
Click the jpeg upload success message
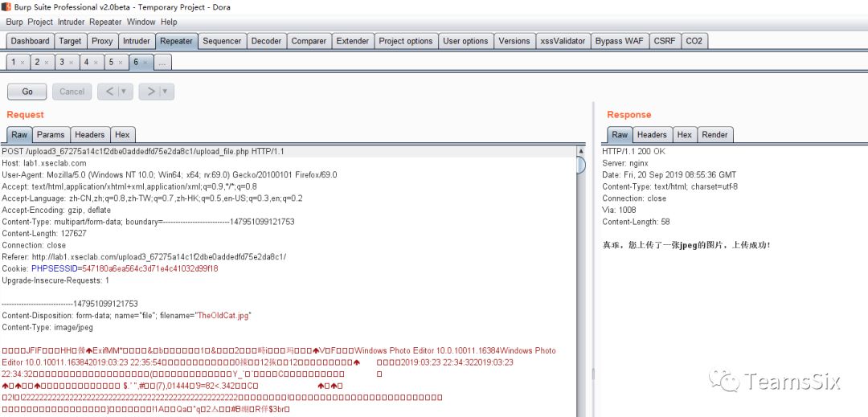coord(686,245)
